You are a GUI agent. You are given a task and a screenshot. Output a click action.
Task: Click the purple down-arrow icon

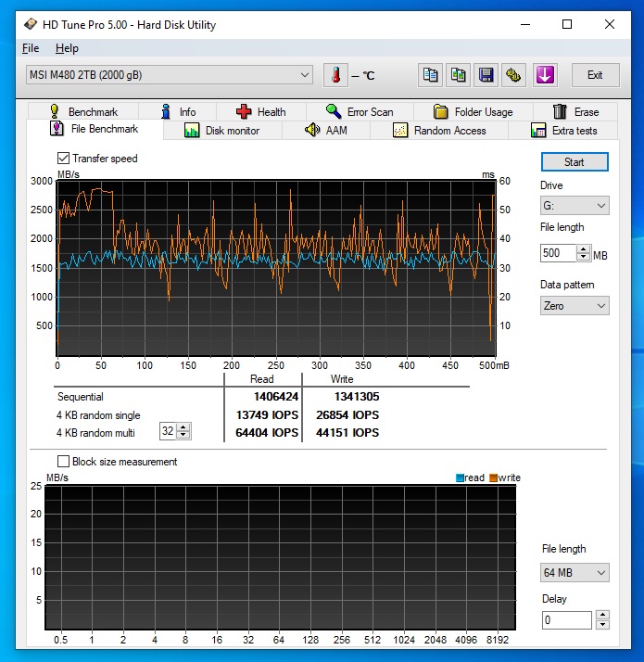click(544, 75)
